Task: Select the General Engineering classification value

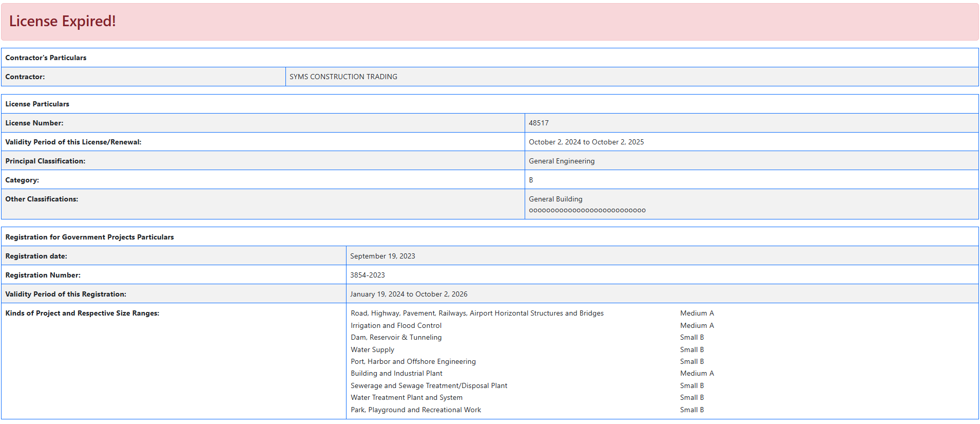Action: [x=561, y=161]
